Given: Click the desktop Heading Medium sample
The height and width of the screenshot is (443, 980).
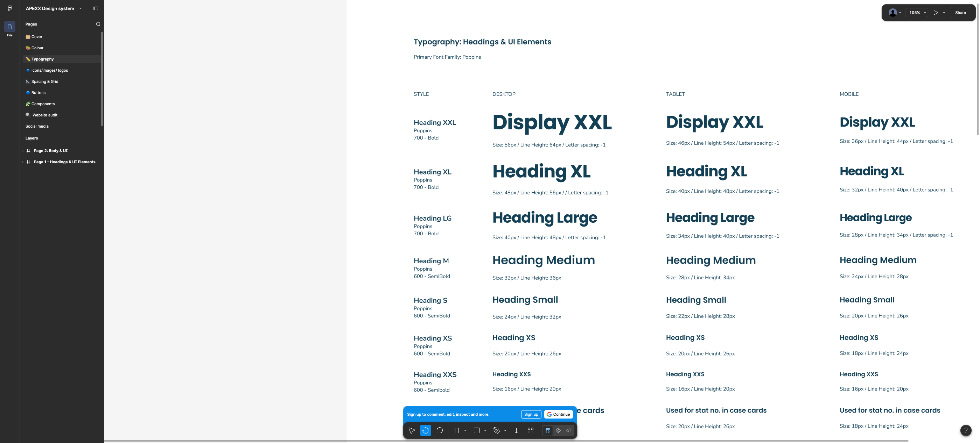Looking at the screenshot, I should coord(543,260).
